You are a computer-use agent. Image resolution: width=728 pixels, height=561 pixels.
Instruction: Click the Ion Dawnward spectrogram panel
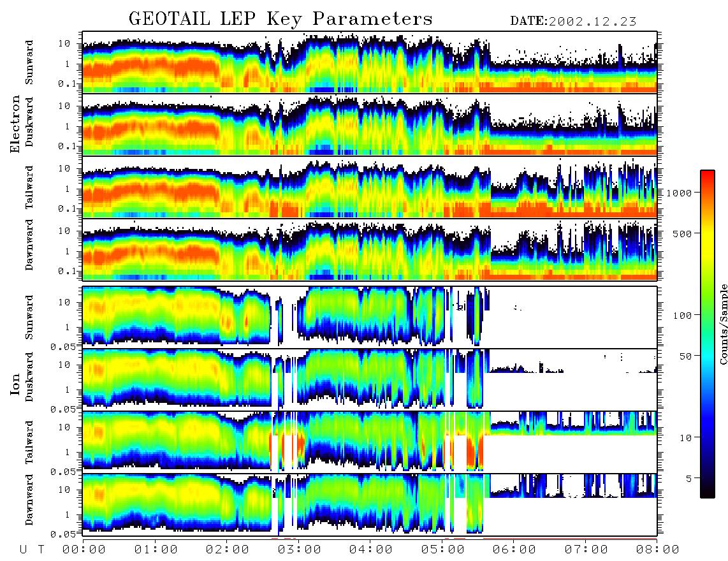[x=370, y=505]
